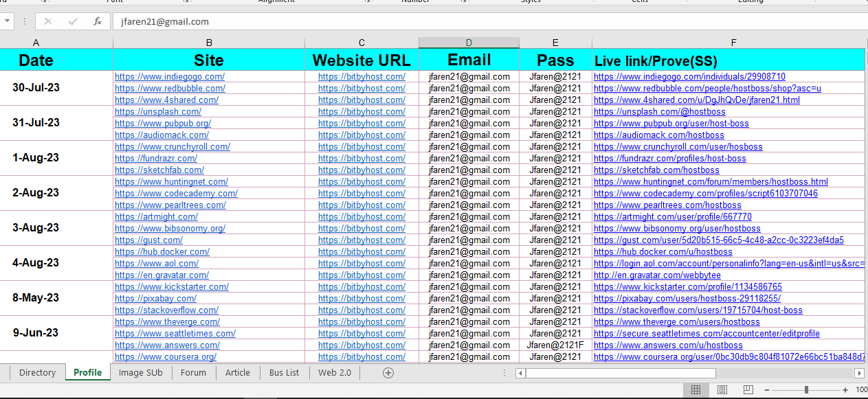Open the https://www.crunchyroll.com/ site link
This screenshot has height=399, width=868.
173,147
